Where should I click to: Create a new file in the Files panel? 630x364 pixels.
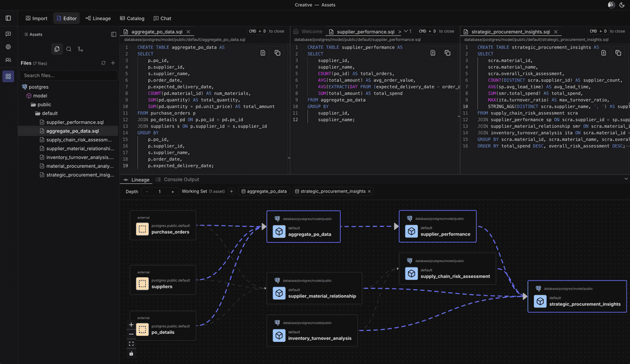point(113,62)
